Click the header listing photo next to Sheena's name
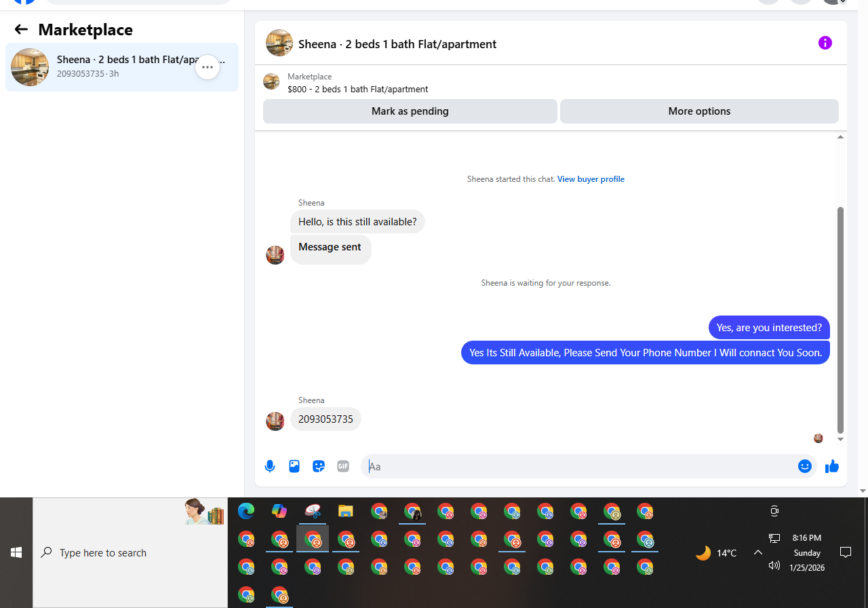Image resolution: width=868 pixels, height=608 pixels. [279, 43]
